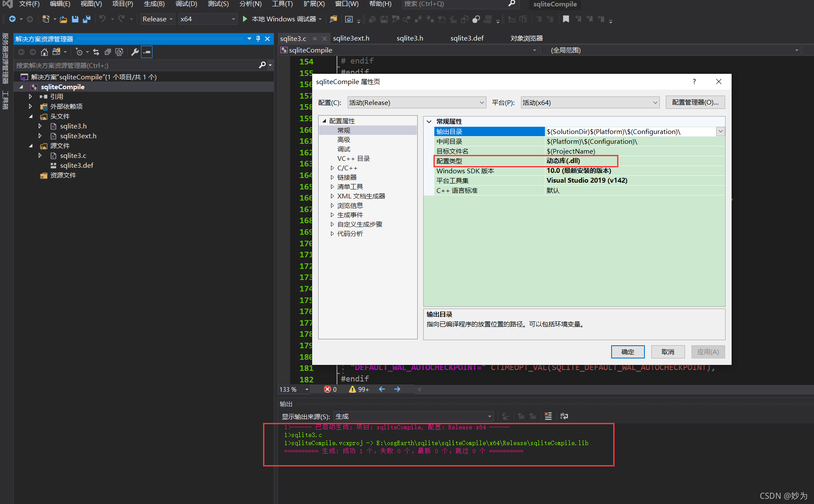Click the Solution Explorer search field
The image size is (814, 504).
click(137, 65)
